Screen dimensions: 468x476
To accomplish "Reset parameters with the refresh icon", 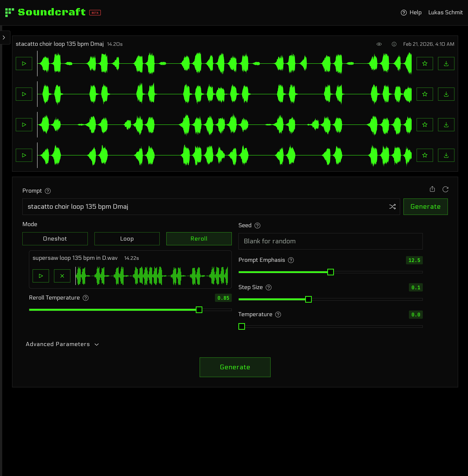I will tap(445, 189).
